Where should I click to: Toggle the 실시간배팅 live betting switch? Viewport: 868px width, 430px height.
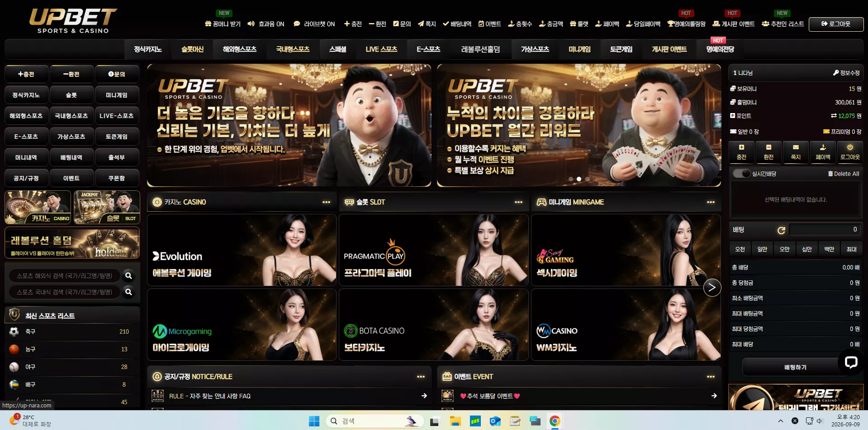pos(742,174)
